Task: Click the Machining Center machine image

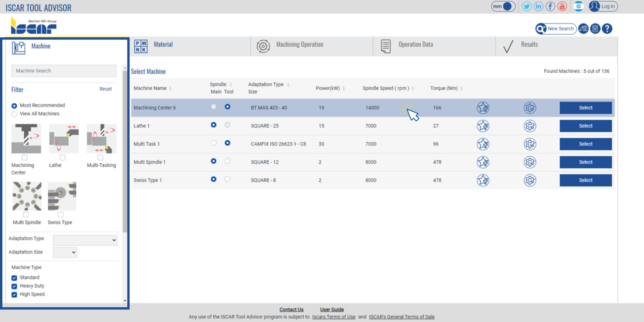Action: tap(26, 139)
